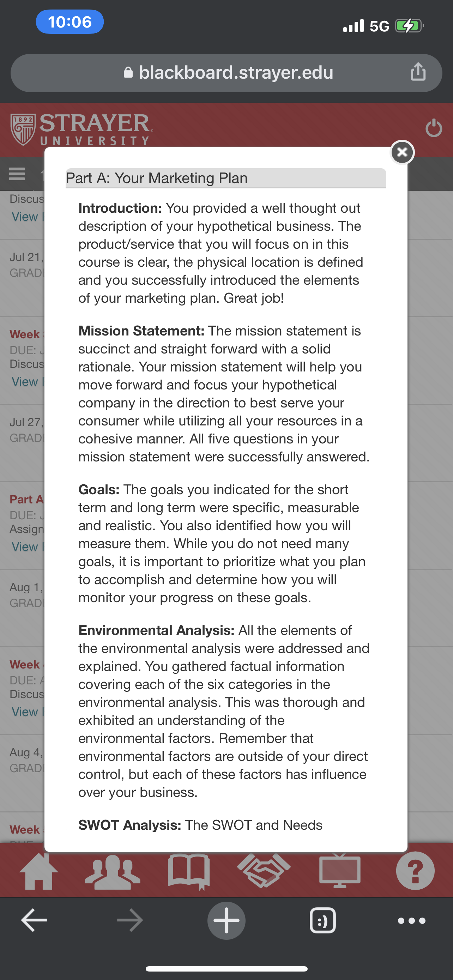
Task: Tap the blackboard.strayer.edu address bar
Action: click(x=226, y=73)
